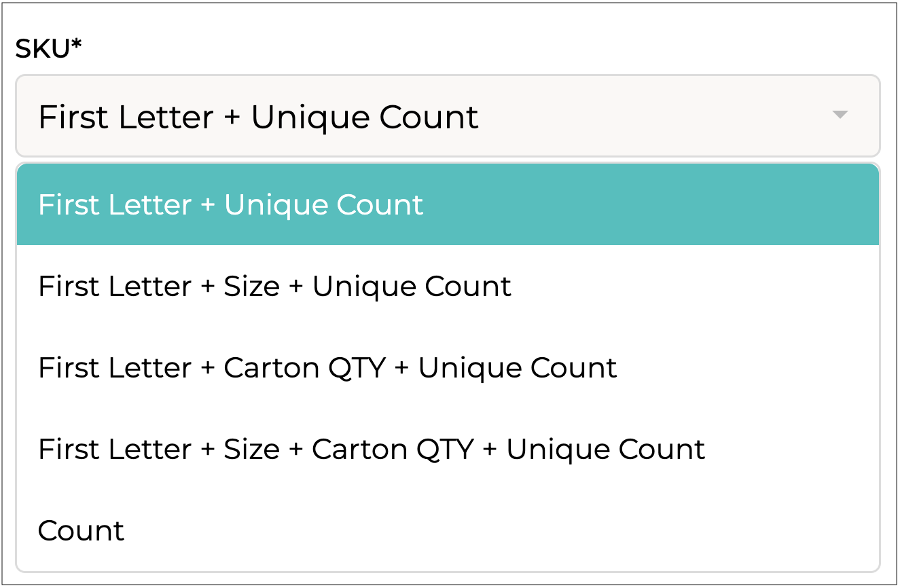Screen dimensions: 898x588
Task: Click the SKU combo box showing selected value
Action: click(x=447, y=116)
